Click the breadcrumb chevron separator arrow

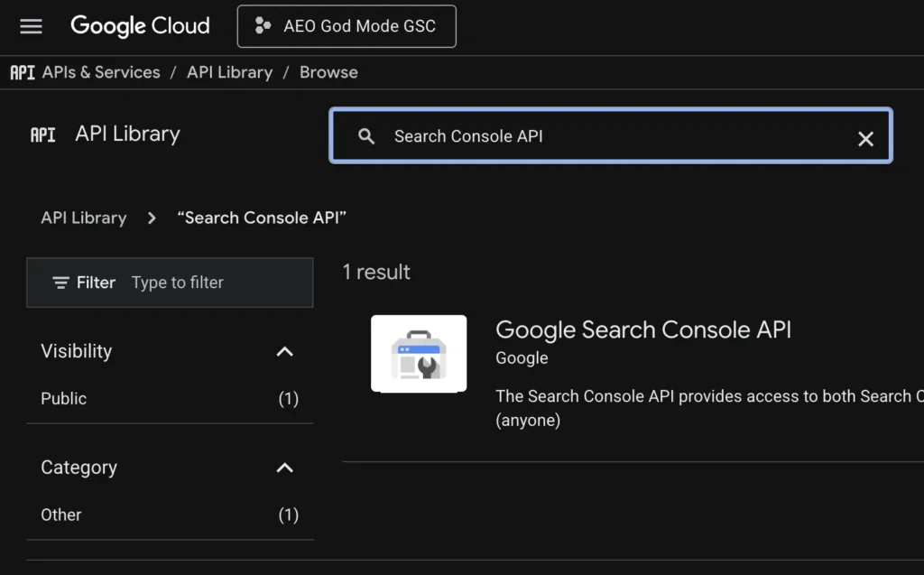tap(152, 218)
